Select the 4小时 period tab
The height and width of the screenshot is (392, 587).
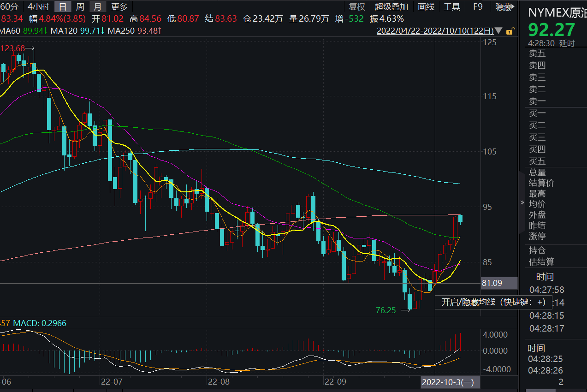38,6
